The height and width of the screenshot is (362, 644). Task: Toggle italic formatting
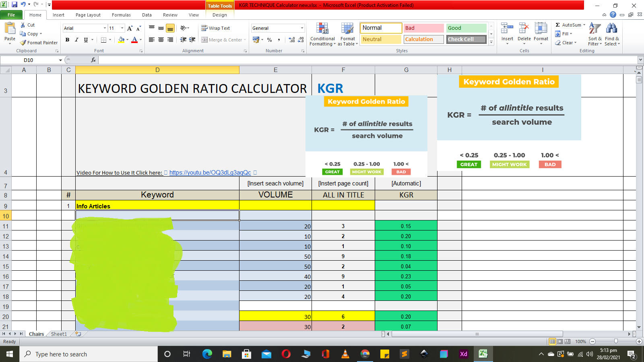(76, 40)
